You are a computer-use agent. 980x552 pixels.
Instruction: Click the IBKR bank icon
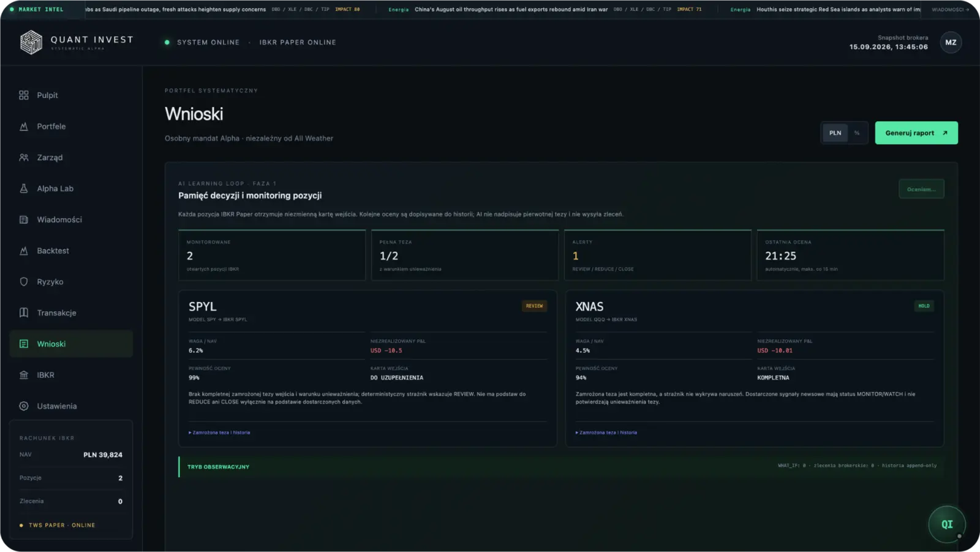24,375
